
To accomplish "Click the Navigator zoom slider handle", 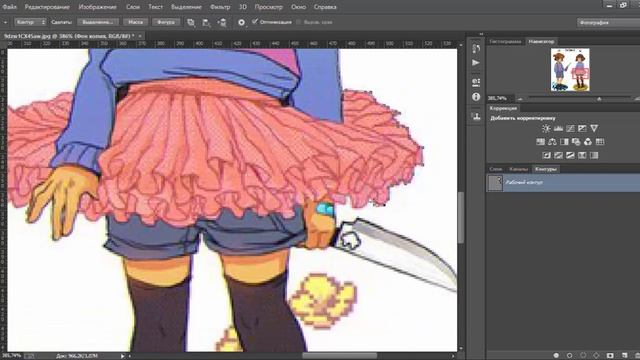I will pos(599,99).
